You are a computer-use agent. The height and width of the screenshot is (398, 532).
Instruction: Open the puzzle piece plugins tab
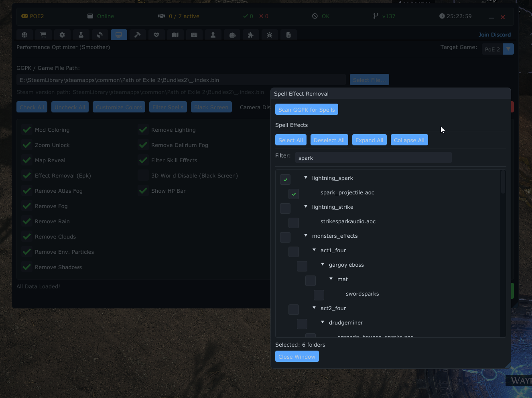pyautogui.click(x=251, y=35)
